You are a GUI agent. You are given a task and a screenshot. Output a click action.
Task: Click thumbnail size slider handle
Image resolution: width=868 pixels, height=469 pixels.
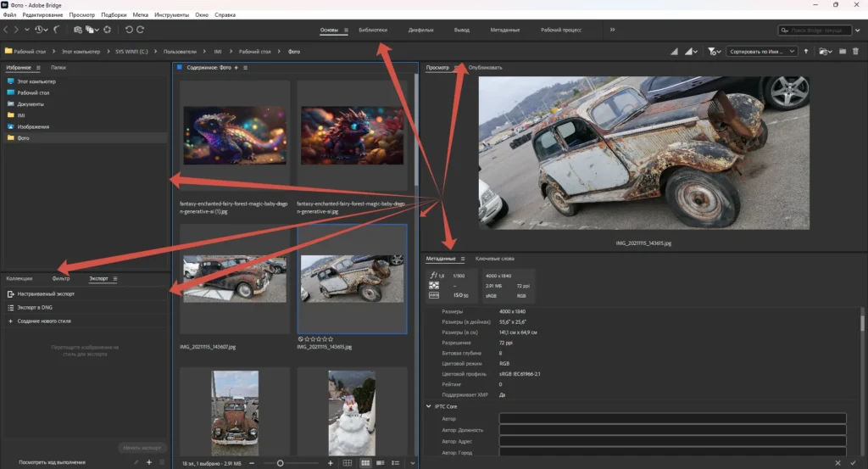(280, 463)
